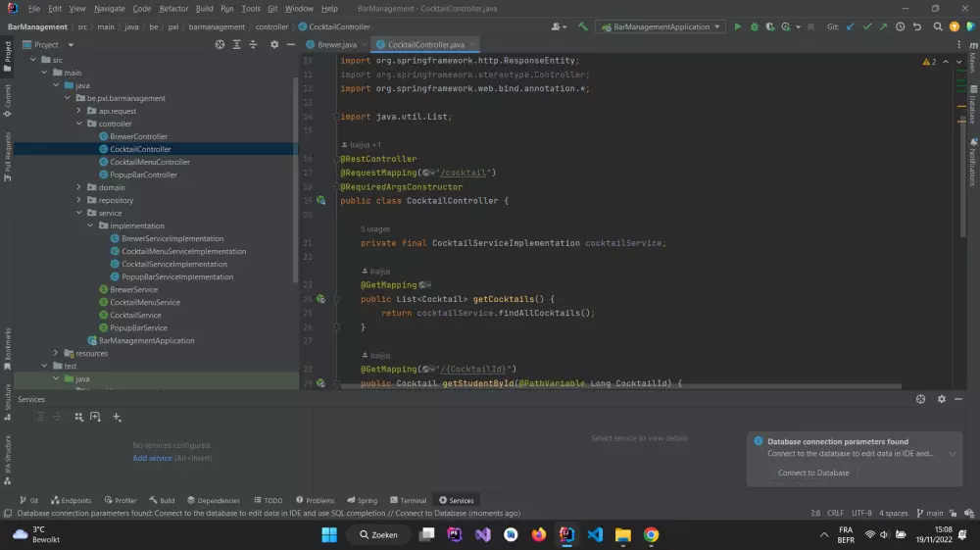Open PopupBarController in the project tree
Image resolution: width=980 pixels, height=550 pixels.
point(143,175)
